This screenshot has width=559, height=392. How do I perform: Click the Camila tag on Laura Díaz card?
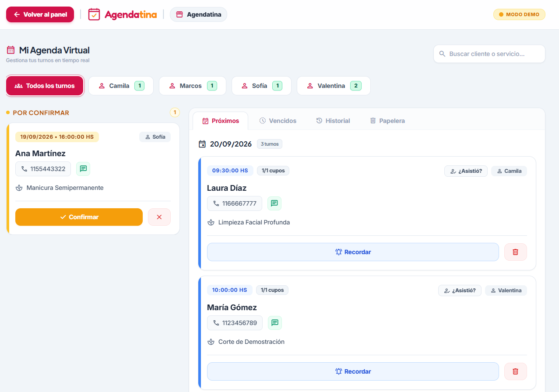coord(509,171)
